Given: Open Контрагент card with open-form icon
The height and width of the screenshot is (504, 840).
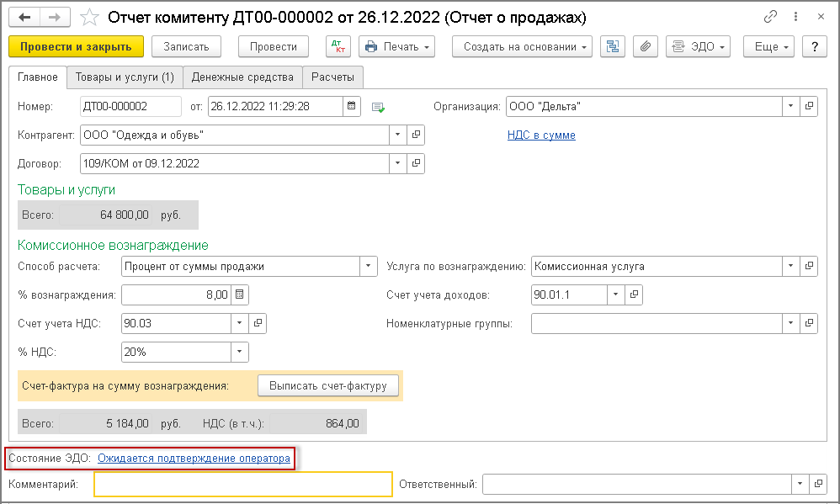Looking at the screenshot, I should click(x=416, y=135).
